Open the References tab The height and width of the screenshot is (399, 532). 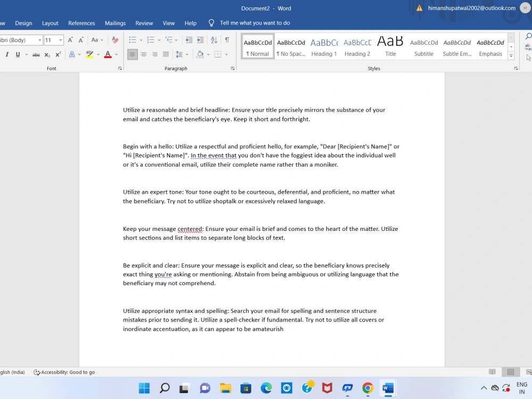pyautogui.click(x=81, y=23)
